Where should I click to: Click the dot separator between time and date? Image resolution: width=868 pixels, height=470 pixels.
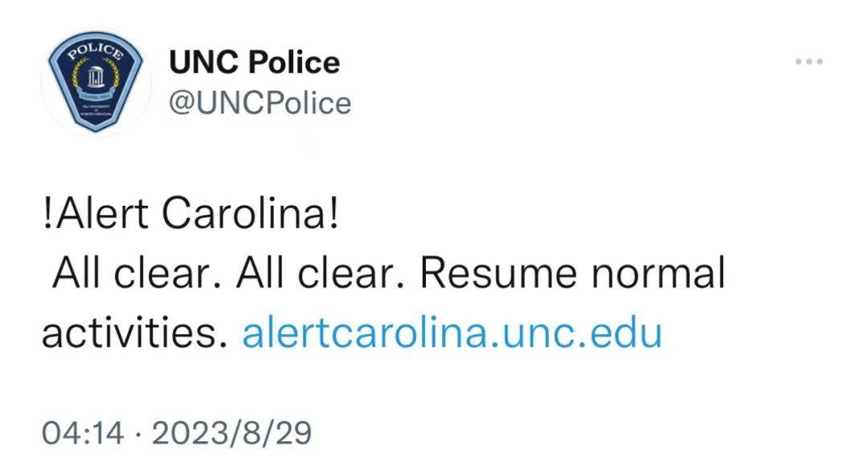coord(138,434)
